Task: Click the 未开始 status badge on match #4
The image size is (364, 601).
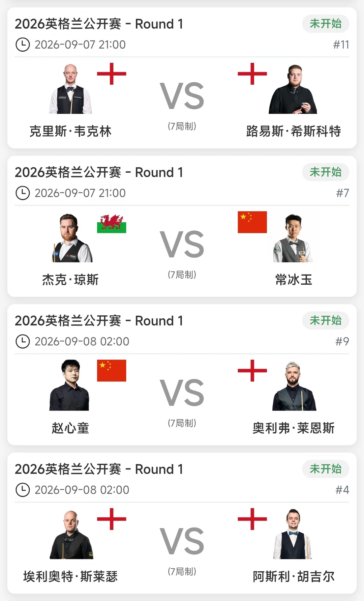Action: tap(326, 469)
